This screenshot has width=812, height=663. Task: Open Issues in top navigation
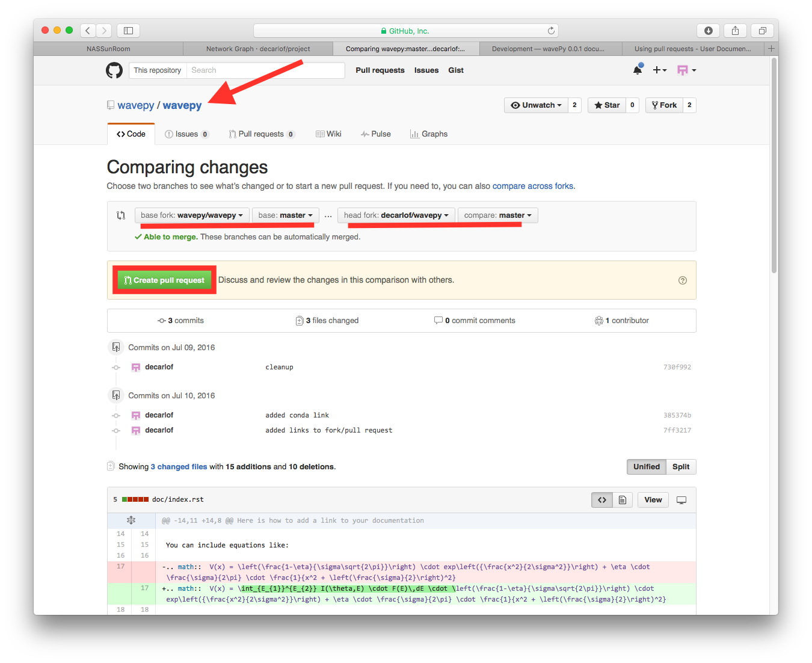(426, 70)
